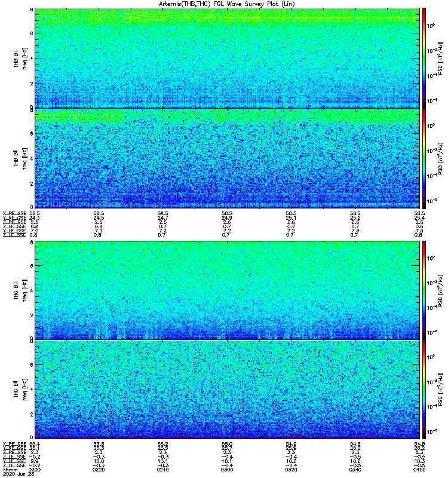
Task: Click the color bar beside THB B-parallel panel
Action: click(424, 158)
